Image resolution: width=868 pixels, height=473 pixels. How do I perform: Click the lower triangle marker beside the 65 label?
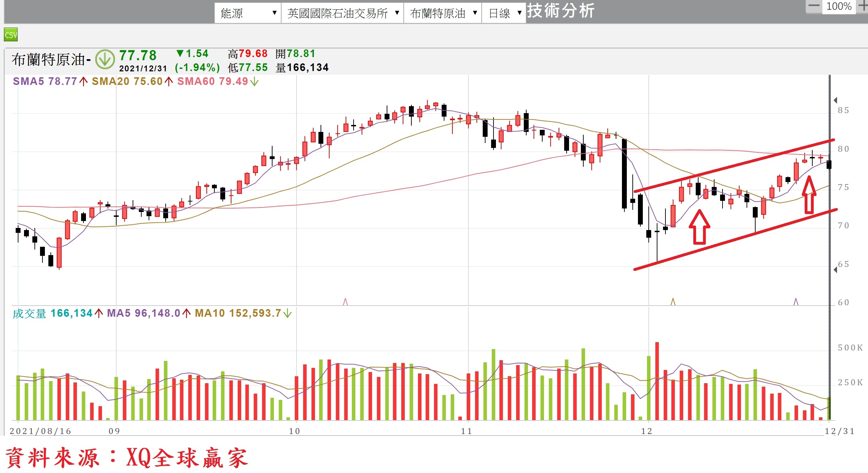pos(835,270)
